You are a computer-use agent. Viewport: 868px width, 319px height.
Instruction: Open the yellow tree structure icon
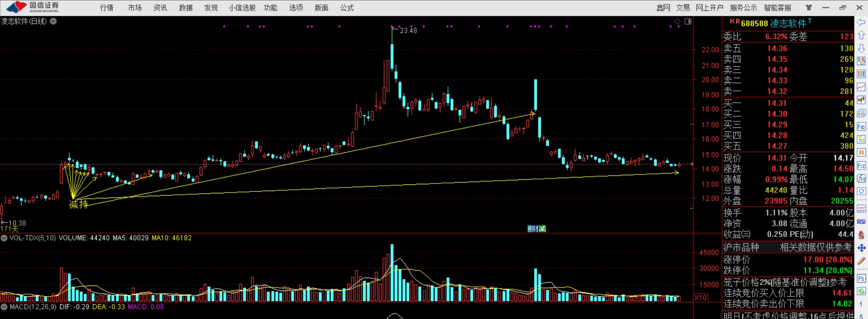(861, 140)
